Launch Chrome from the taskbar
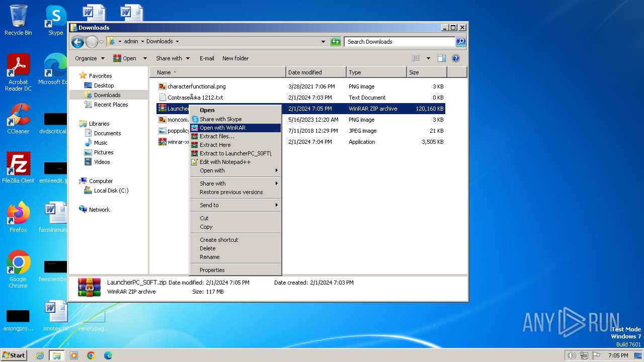Viewport: 644px width, 362px height. pos(91,355)
